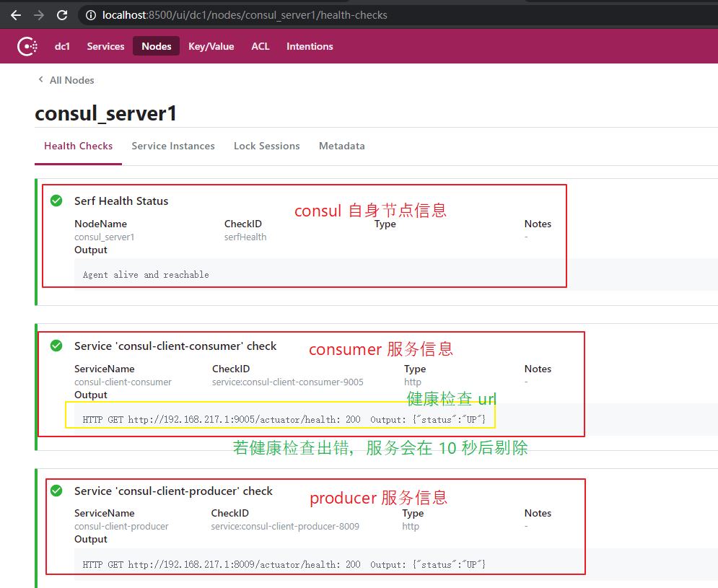Switch to the Health Checks tab
This screenshot has width=718, height=588.
point(79,146)
